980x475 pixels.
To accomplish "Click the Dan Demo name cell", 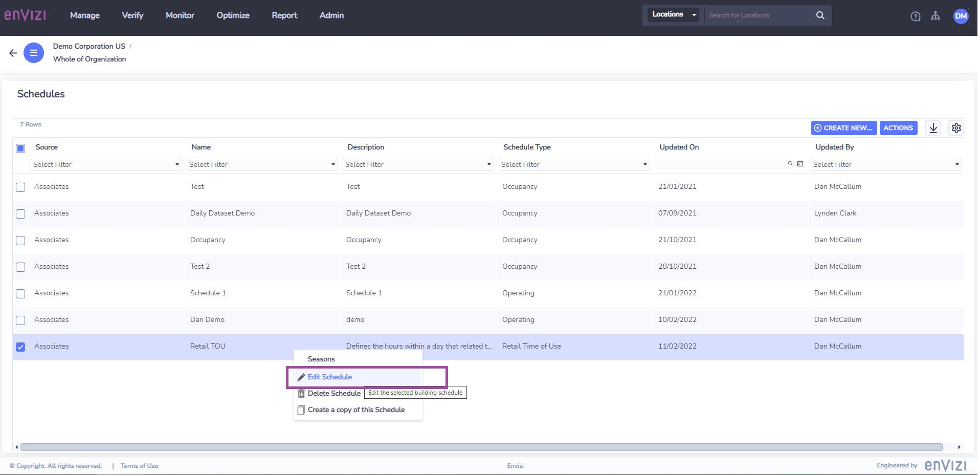I will click(207, 319).
